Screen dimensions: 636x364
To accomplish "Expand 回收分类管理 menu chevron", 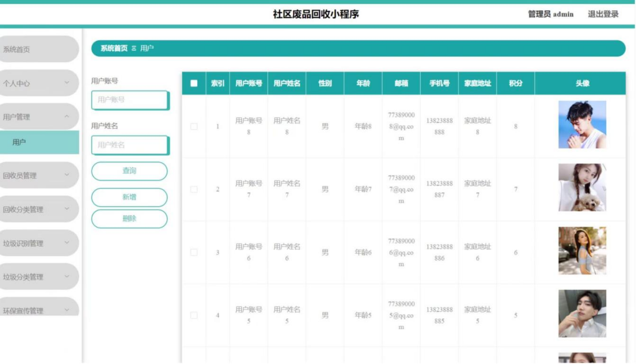I will coord(67,209).
